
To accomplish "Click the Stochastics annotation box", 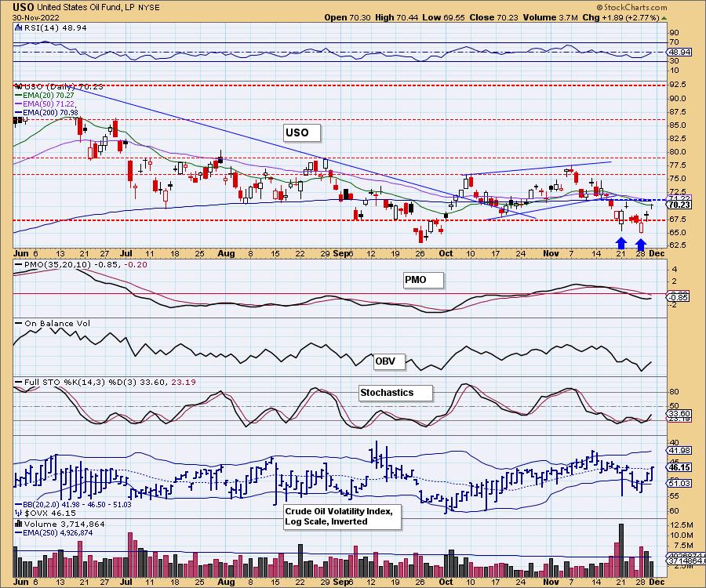I will pos(395,393).
